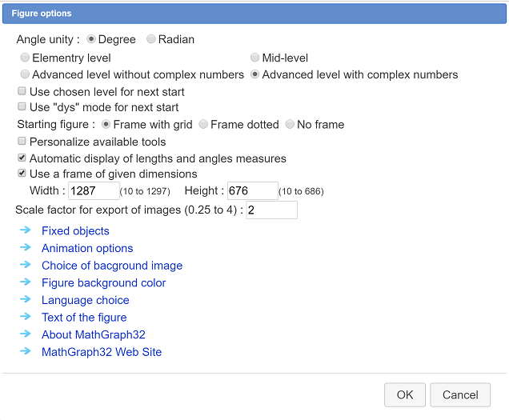
Task: Click the arrow icon next to About MathGraph32
Action: tap(26, 334)
